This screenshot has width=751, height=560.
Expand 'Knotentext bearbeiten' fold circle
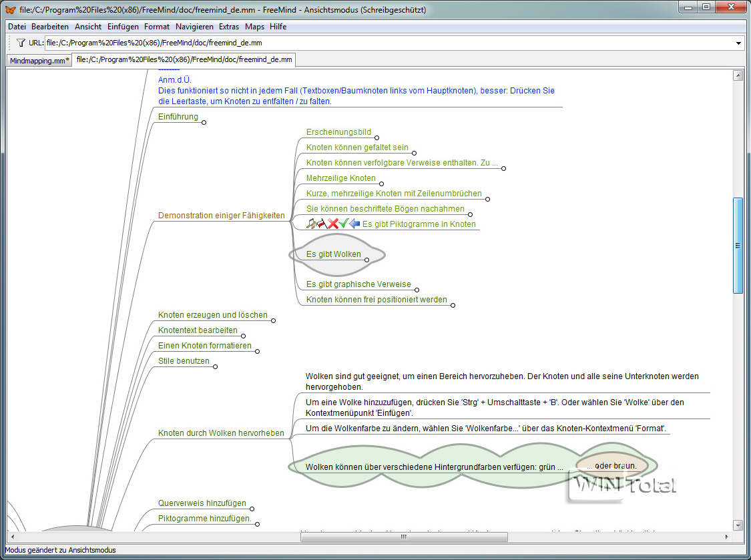pyautogui.click(x=243, y=336)
